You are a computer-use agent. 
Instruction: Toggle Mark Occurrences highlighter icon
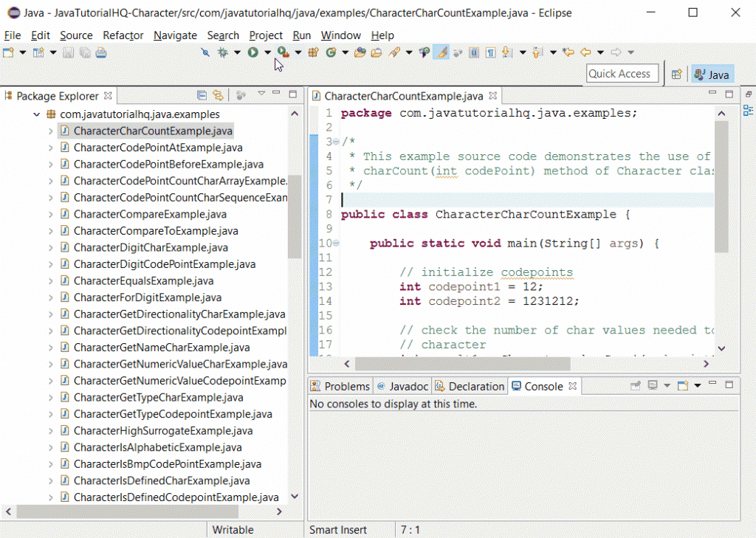click(x=441, y=52)
